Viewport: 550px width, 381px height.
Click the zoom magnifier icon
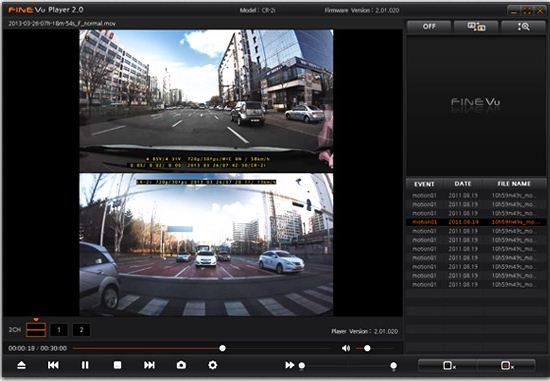(523, 26)
